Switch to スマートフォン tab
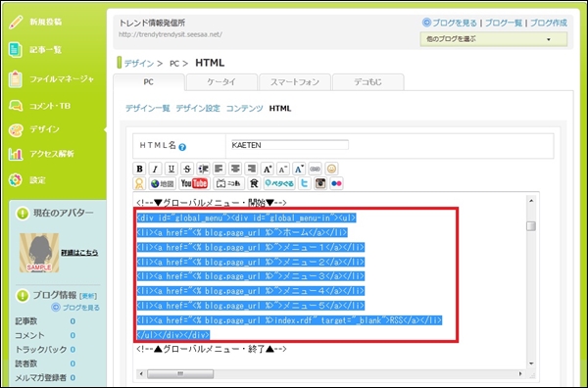The width and height of the screenshot is (588, 388). (295, 82)
